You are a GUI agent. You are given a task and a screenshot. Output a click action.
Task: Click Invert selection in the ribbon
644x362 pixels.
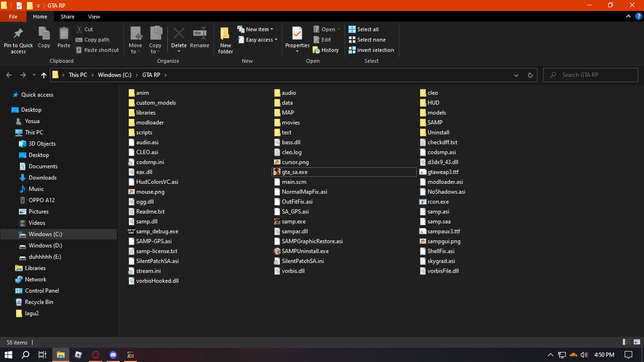click(371, 50)
